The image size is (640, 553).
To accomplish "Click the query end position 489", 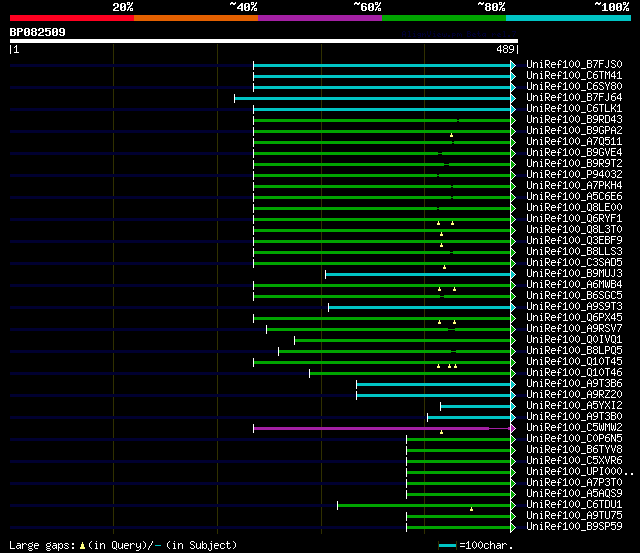I will [x=505, y=49].
